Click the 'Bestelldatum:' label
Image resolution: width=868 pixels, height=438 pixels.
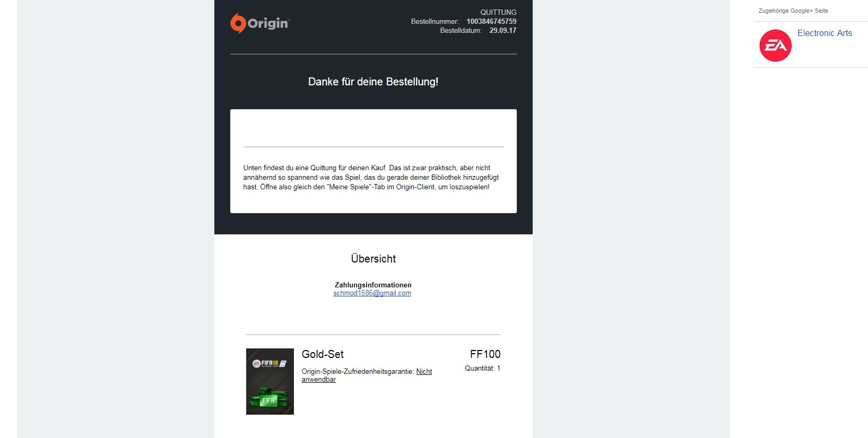click(x=461, y=30)
